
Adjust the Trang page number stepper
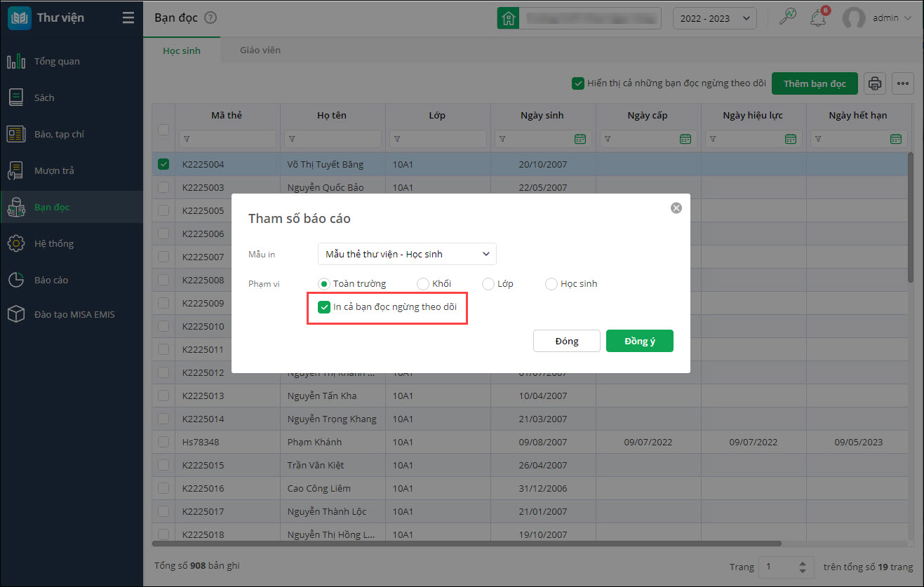click(x=803, y=567)
